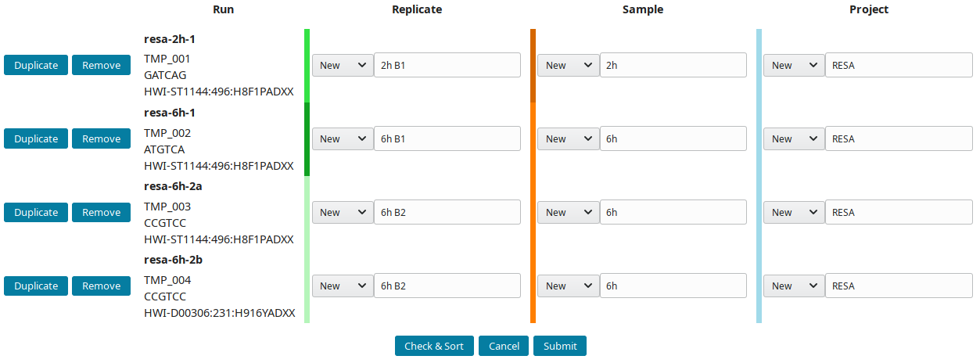Open Replicate dropdown for resa-6h-2b row
980x363 pixels.
tap(343, 286)
